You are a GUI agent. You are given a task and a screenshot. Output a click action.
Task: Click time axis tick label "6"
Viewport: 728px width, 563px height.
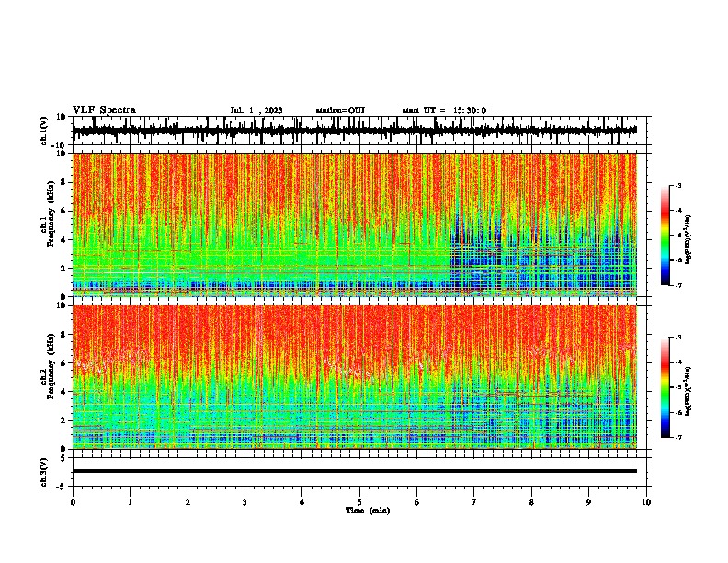(x=417, y=502)
